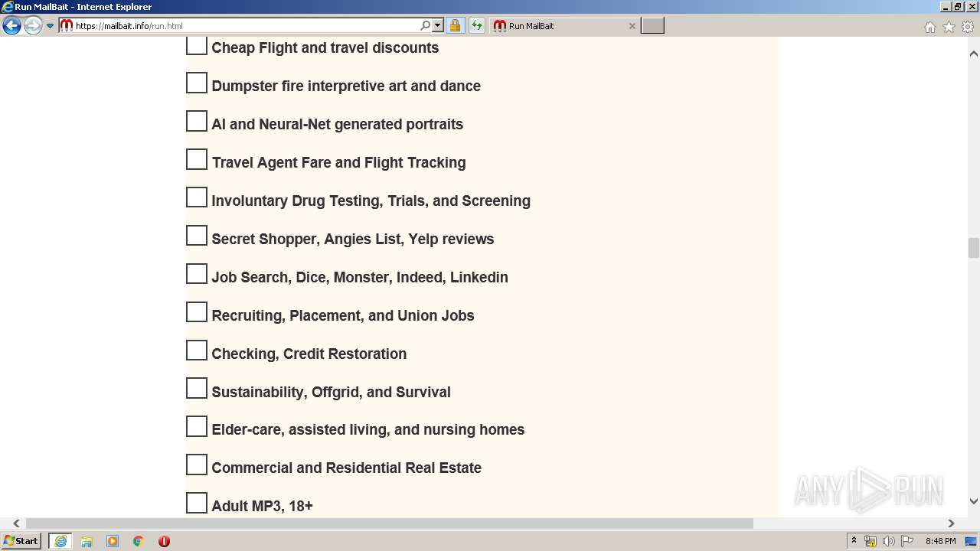The height and width of the screenshot is (551, 980).
Task: Select the Run MailBait tab
Action: coord(563,26)
